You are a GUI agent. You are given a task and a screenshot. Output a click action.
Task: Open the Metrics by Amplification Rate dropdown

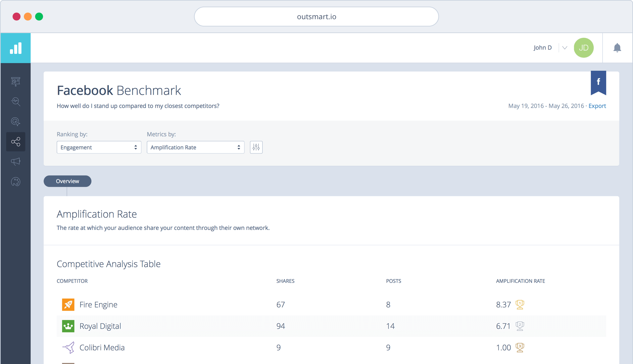[x=196, y=147]
